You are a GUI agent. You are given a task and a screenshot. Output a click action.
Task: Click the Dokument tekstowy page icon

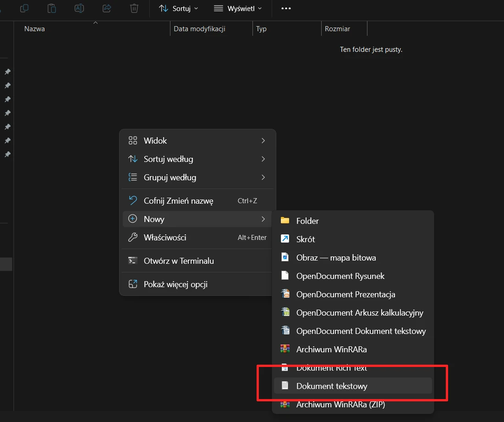[x=285, y=385]
